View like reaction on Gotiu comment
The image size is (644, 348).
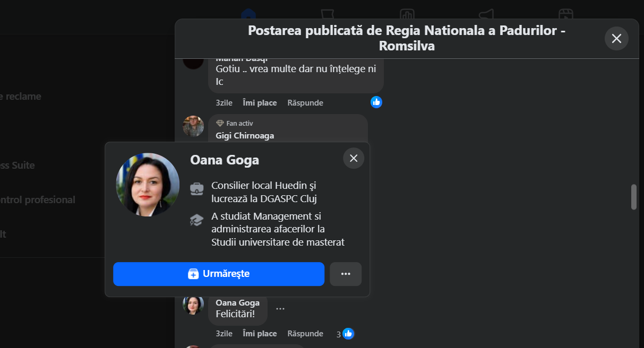pos(376,102)
